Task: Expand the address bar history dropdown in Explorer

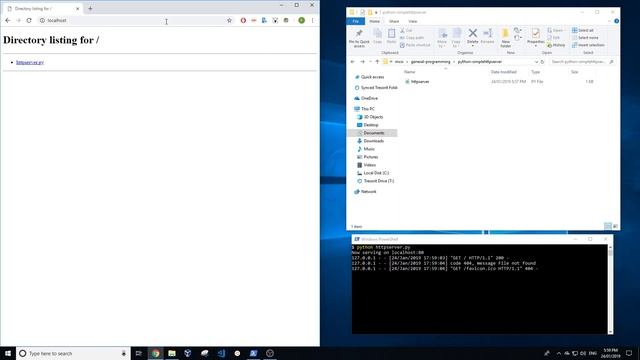Action: pos(536,62)
